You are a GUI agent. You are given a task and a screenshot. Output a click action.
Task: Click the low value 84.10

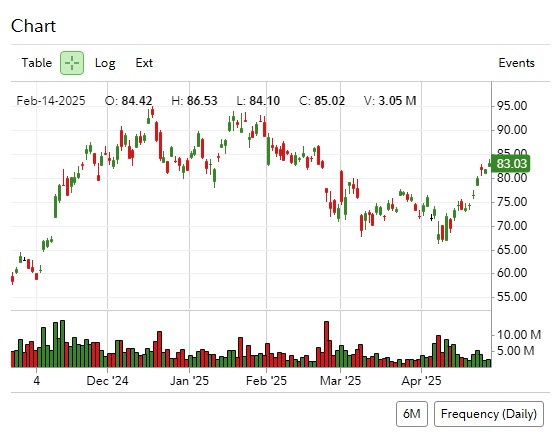coord(265,101)
